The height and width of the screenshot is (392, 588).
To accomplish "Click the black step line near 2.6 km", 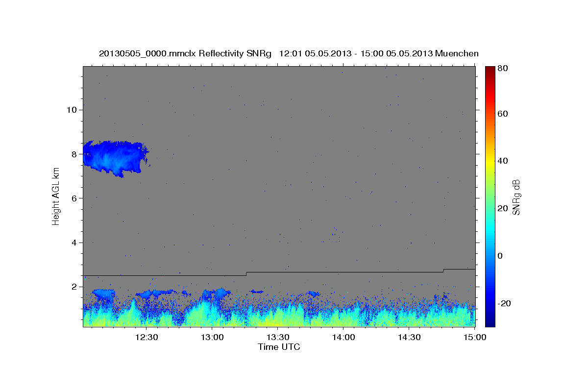I will [279, 272].
